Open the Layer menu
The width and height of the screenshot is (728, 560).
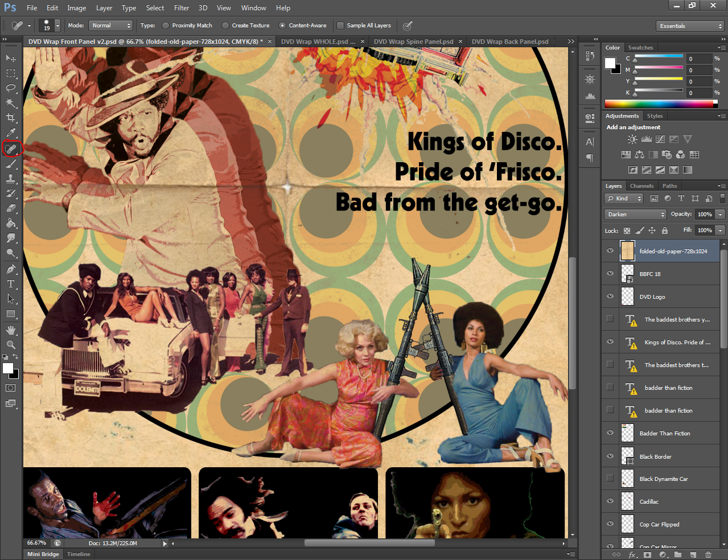[x=104, y=8]
